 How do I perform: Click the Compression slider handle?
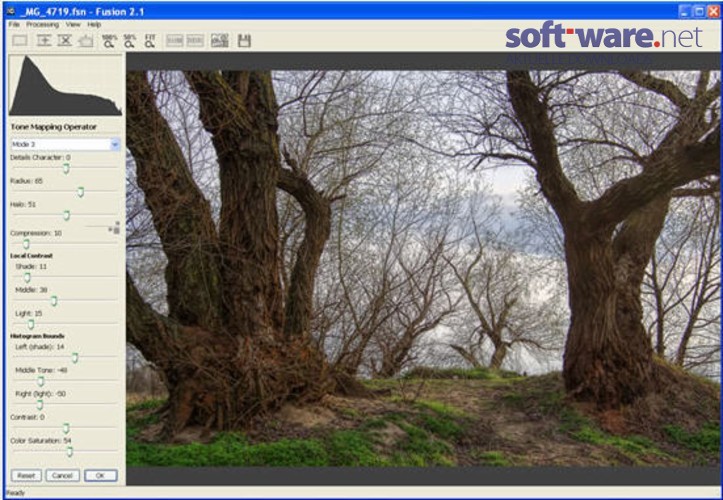(26, 244)
